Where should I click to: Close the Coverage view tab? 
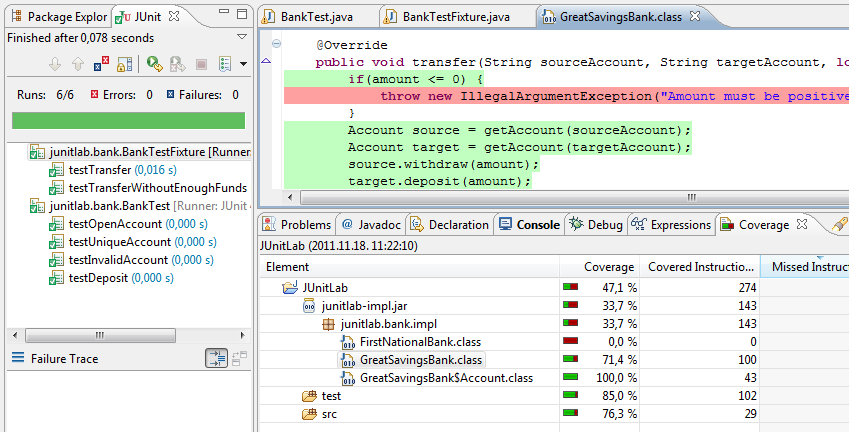pos(802,224)
